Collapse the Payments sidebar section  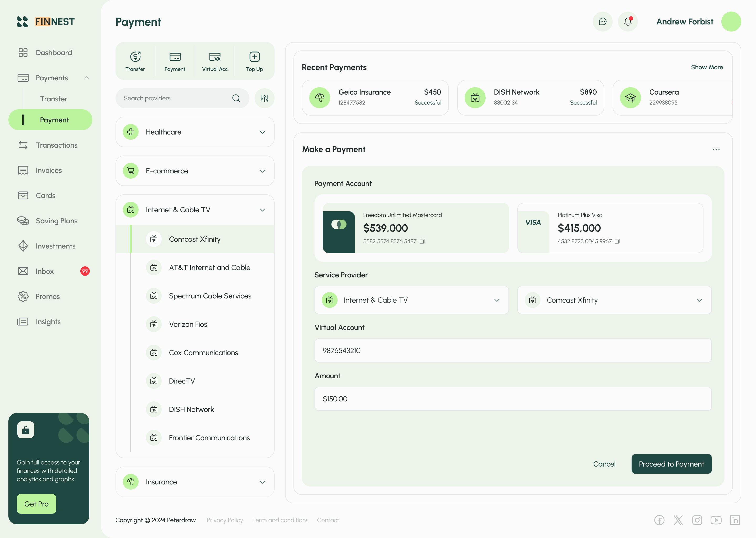coord(86,78)
